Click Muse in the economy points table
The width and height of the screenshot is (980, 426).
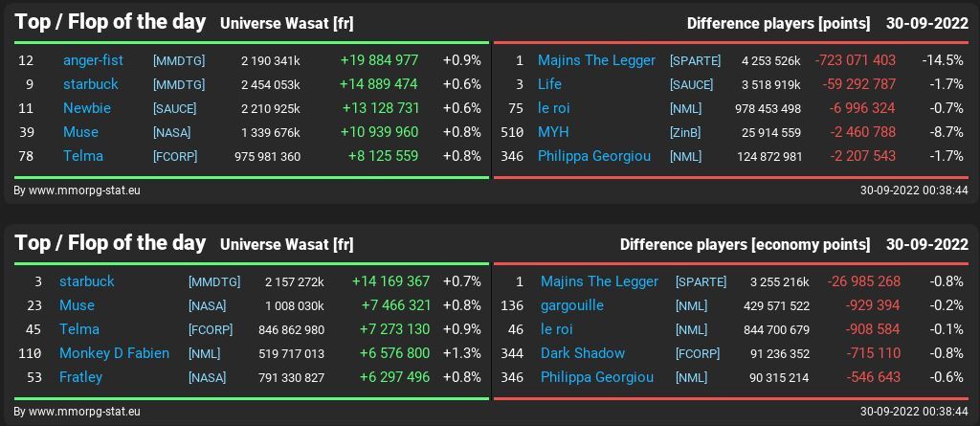[x=77, y=305]
